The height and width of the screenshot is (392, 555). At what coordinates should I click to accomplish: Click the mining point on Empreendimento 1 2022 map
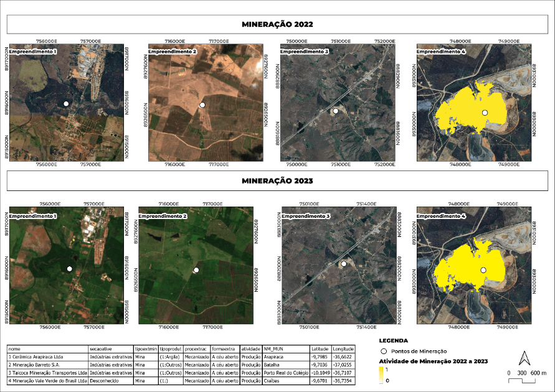(x=66, y=104)
